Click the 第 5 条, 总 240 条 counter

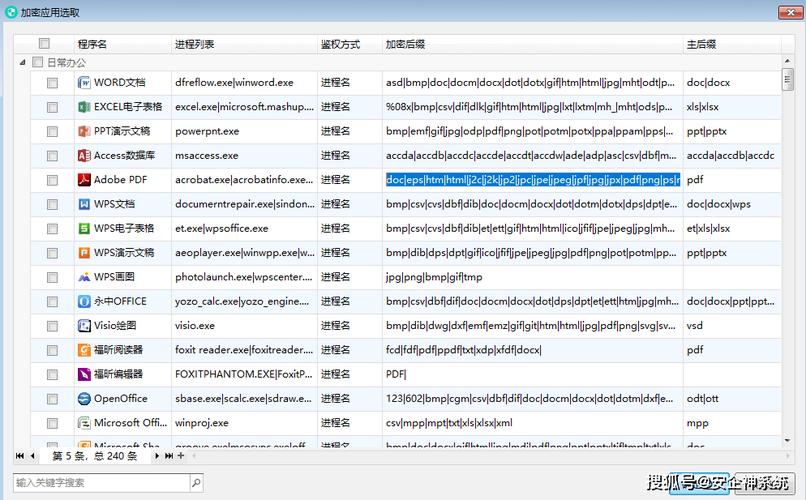[95, 456]
